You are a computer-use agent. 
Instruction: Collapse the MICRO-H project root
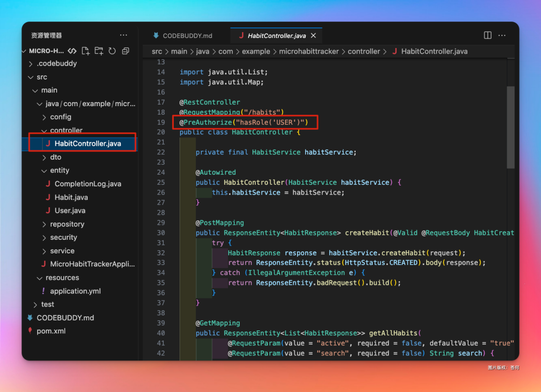point(24,51)
